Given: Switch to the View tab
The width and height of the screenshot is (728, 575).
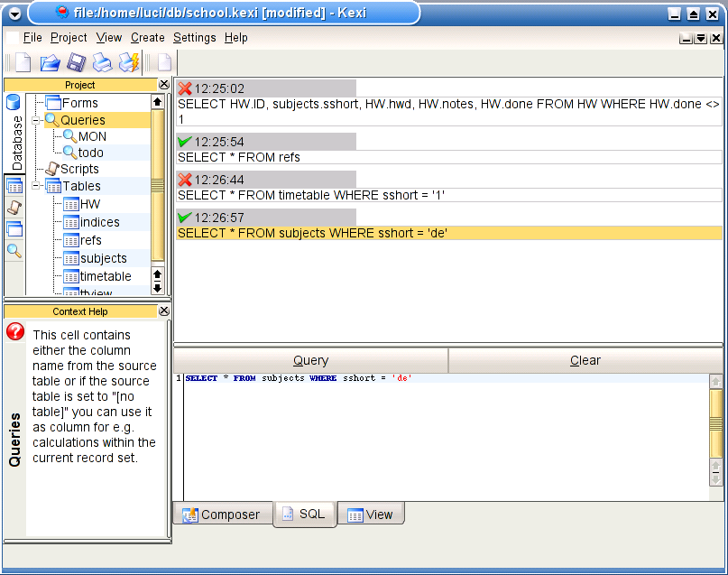Looking at the screenshot, I should (x=370, y=515).
